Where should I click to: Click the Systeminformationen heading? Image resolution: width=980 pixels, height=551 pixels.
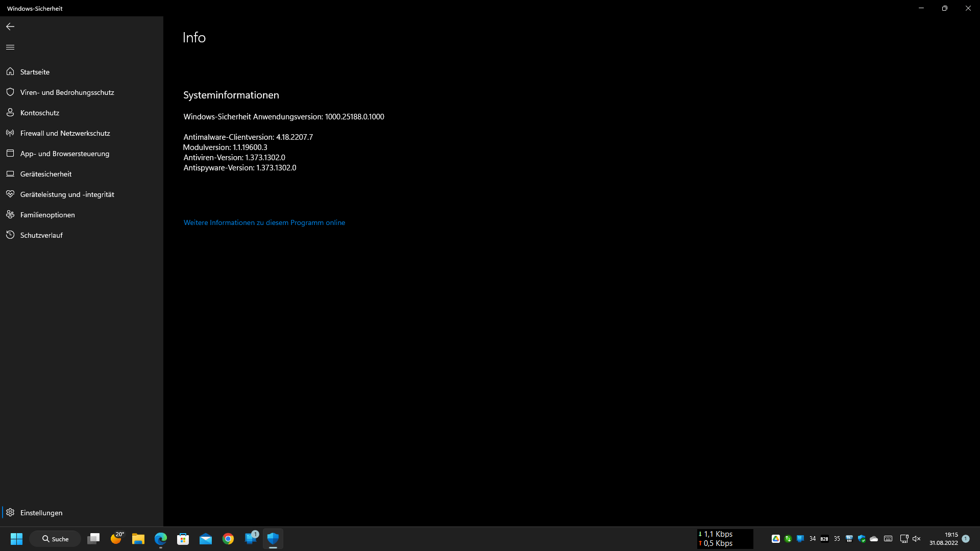pyautogui.click(x=231, y=95)
